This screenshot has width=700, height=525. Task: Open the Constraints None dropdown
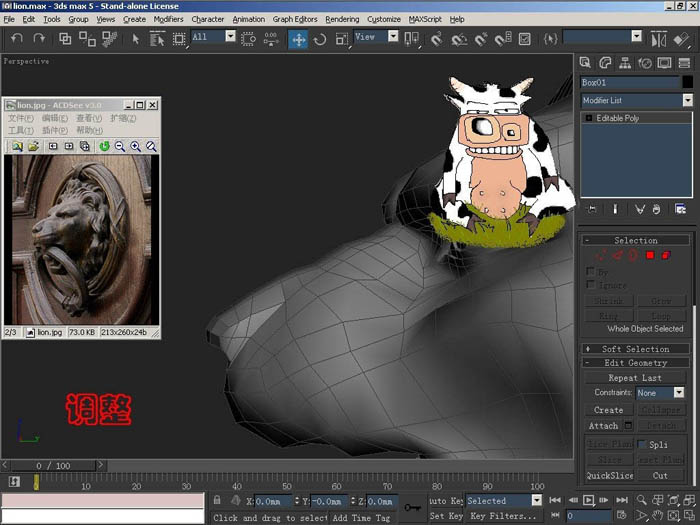[x=660, y=392]
